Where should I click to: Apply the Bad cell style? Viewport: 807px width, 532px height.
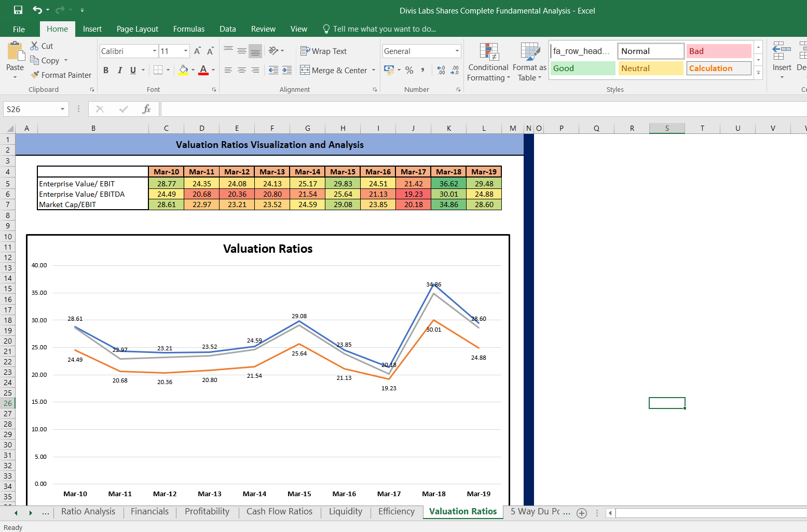(719, 51)
